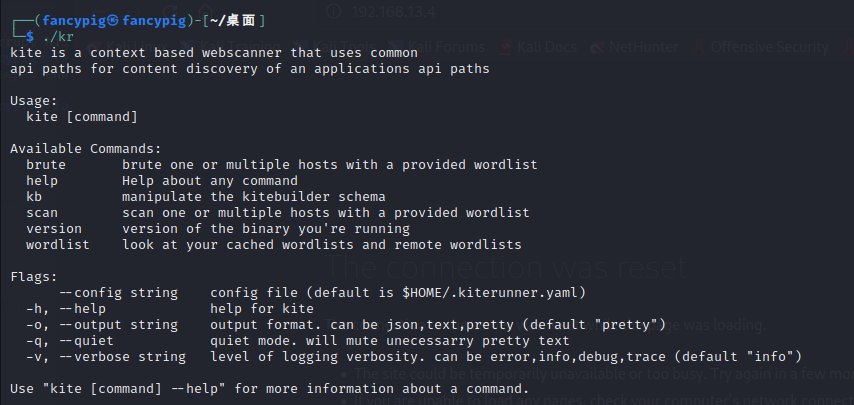Click the "--output string" flag text
This screenshot has width=854, height=405.
(x=122, y=324)
